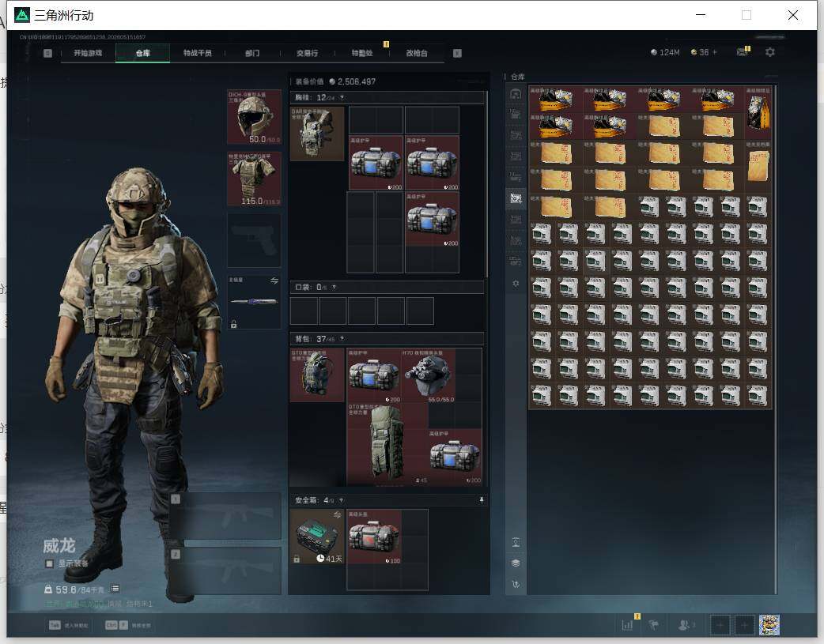Open the weight details list icon
The image size is (824, 644).
115,589
